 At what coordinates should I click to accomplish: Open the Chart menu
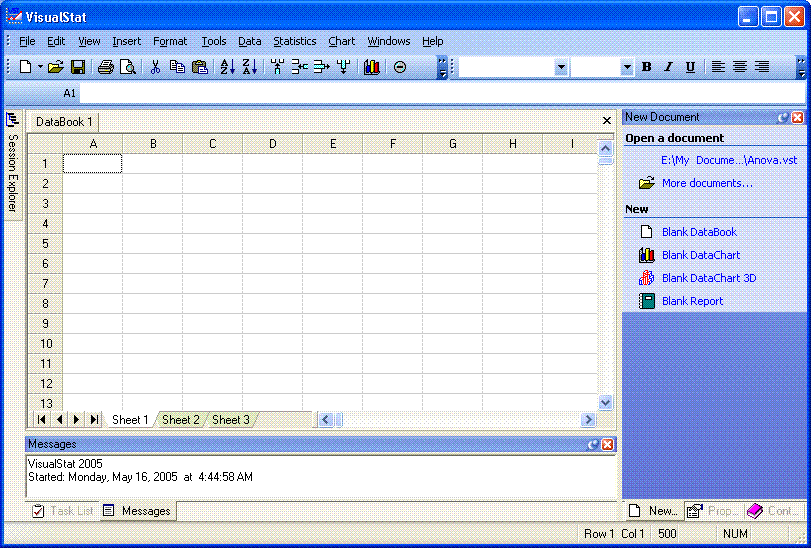(342, 41)
